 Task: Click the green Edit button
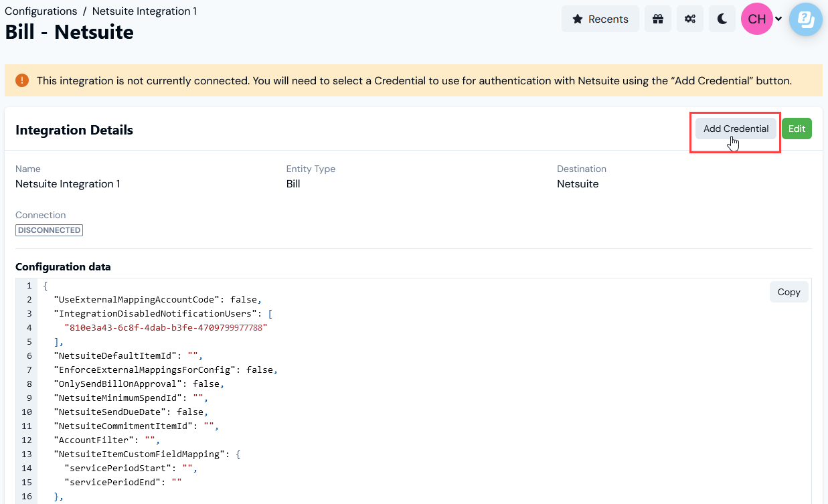pyautogui.click(x=797, y=128)
